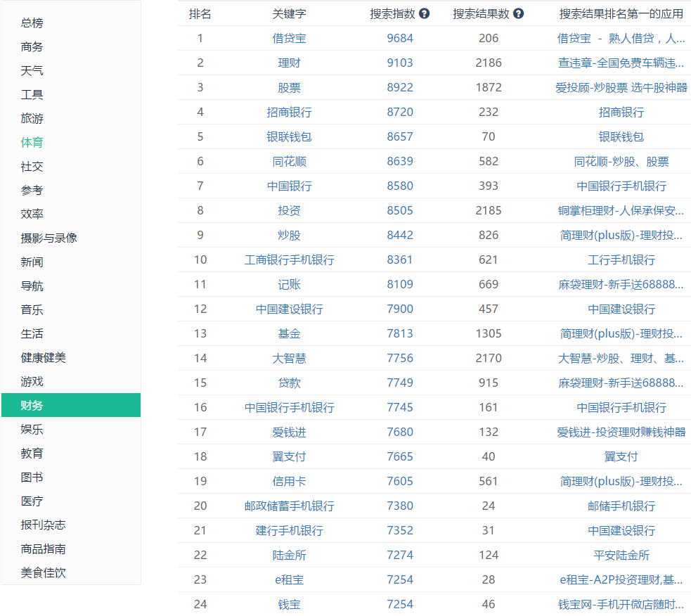The image size is (691, 616).
Task: Select the 教育 category
Action: coord(32,454)
